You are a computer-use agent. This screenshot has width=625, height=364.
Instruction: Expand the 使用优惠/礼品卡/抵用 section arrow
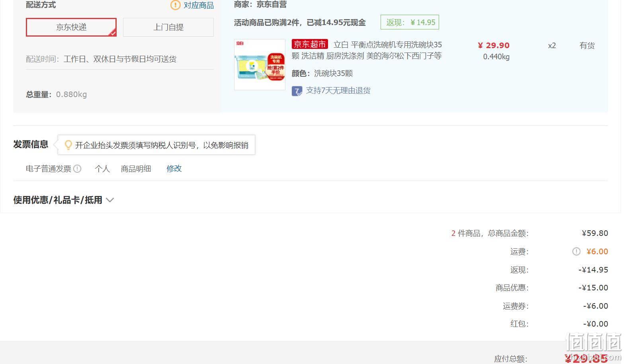[110, 200]
